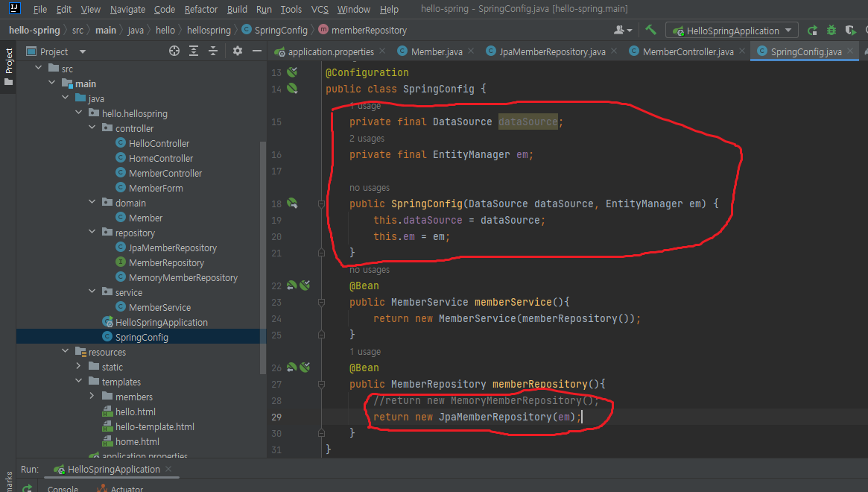This screenshot has height=492, width=868.
Task: Click autowired gutter icon on line 18
Action: coord(292,204)
